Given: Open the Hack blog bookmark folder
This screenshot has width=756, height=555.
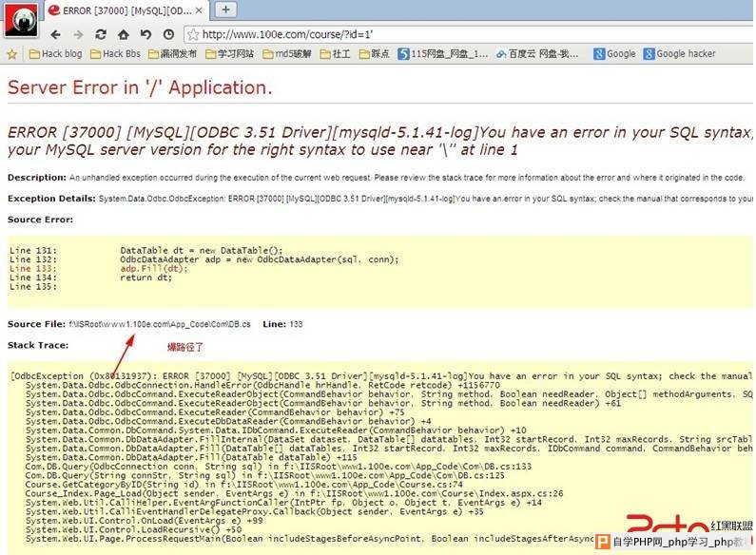Looking at the screenshot, I should click(55, 54).
